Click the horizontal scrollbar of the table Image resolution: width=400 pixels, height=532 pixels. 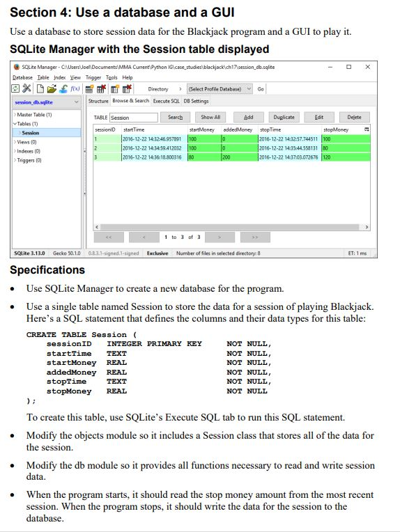(x=230, y=227)
